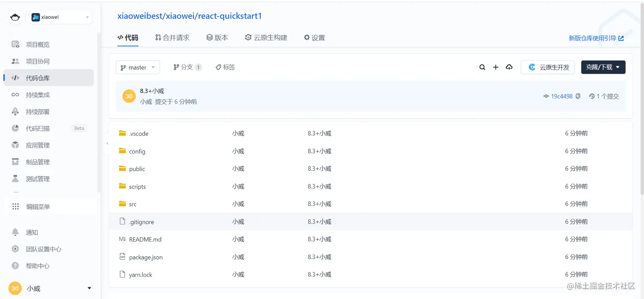Go to 持续集成 in the sidebar

coord(48,95)
